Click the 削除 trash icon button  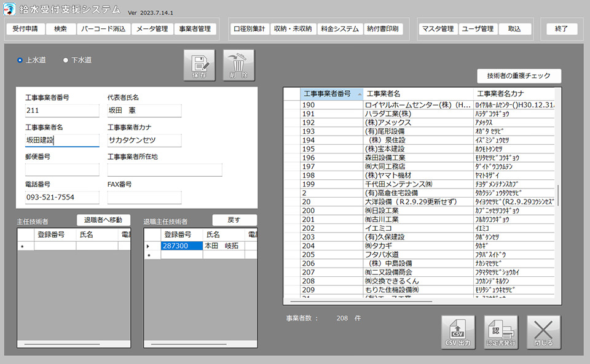(238, 65)
